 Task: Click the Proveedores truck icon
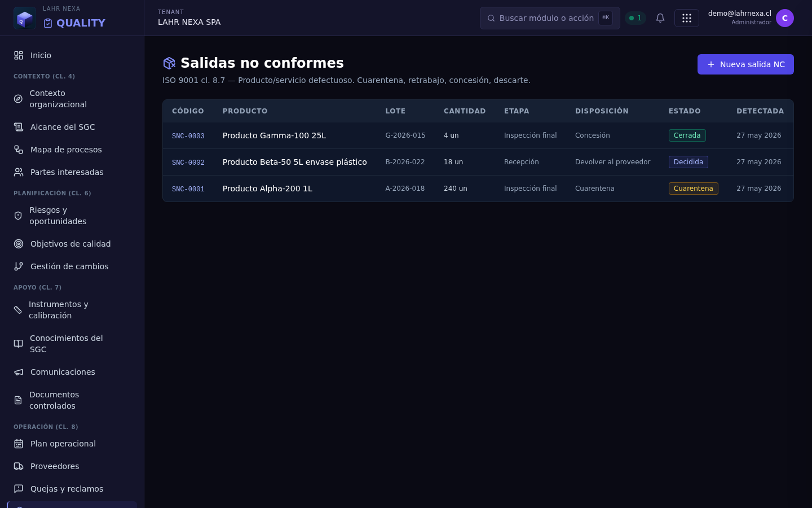click(x=19, y=466)
